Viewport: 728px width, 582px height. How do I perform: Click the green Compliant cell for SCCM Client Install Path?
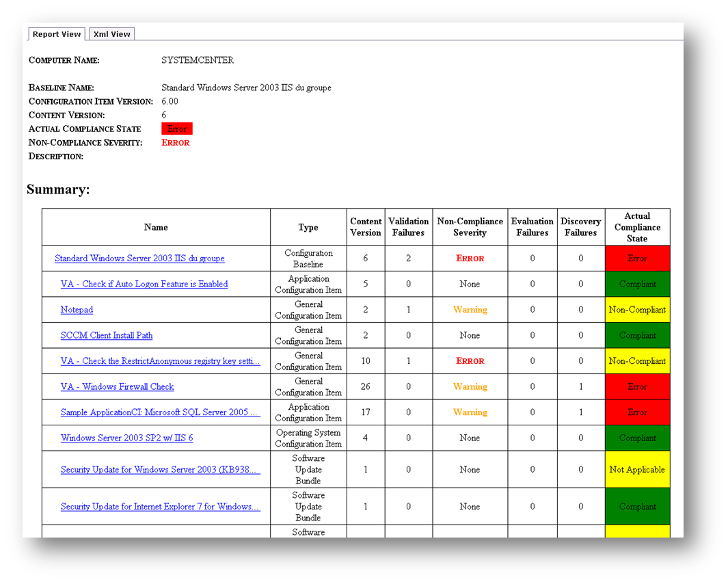tap(637, 335)
